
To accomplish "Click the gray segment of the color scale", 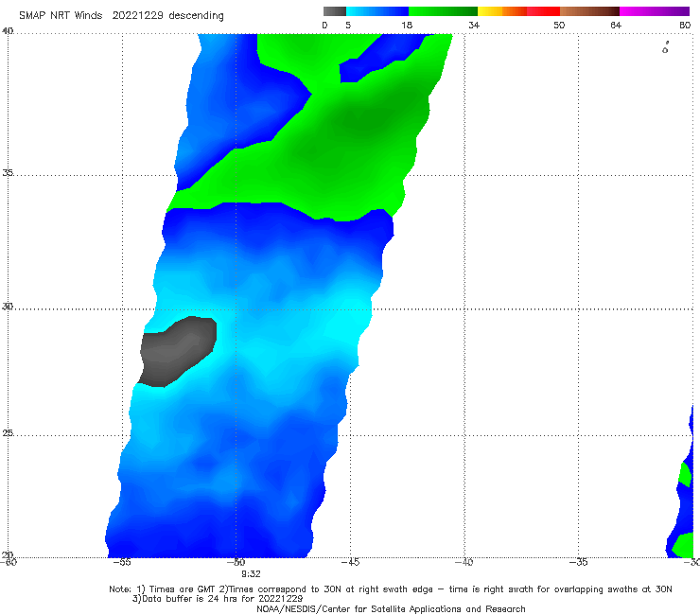I will tap(334, 11).
